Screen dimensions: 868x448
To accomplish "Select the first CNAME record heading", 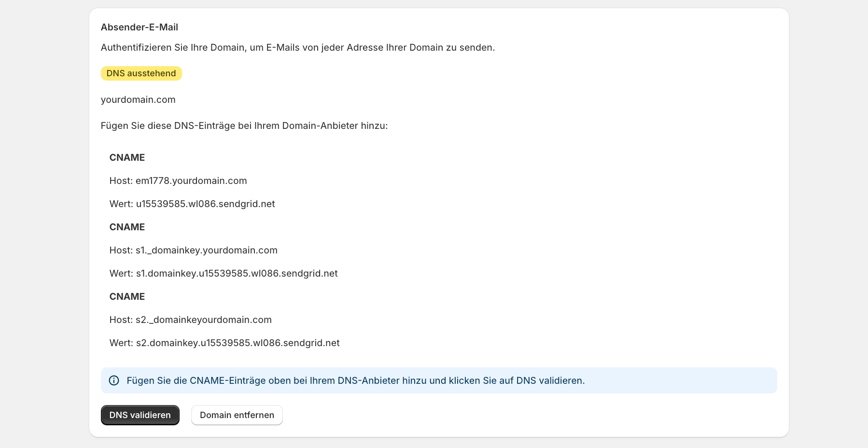I will pyautogui.click(x=127, y=157).
